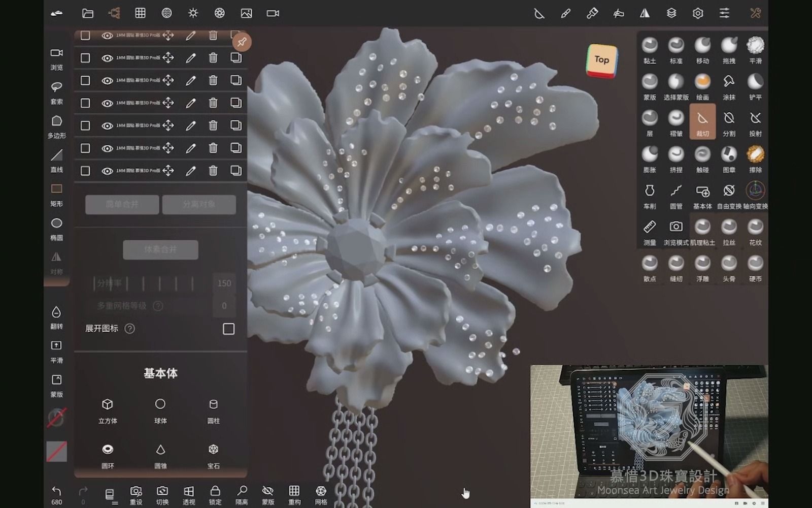The image size is (812, 508).
Task: Choose the 膨胀 inflate brush
Action: tap(650, 159)
